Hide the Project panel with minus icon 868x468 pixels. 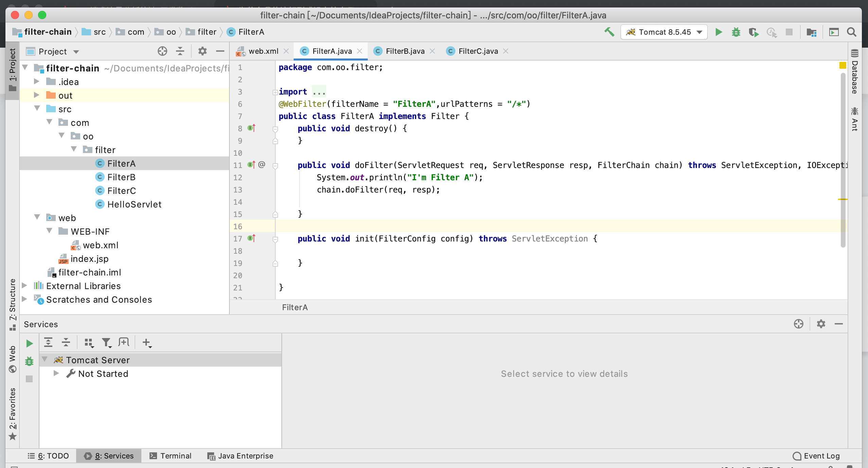click(220, 51)
